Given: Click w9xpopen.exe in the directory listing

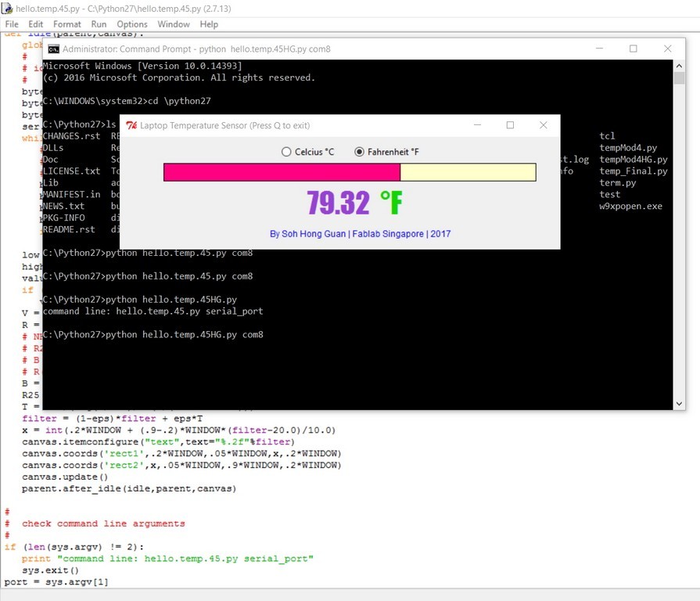Looking at the screenshot, I should coord(630,206).
